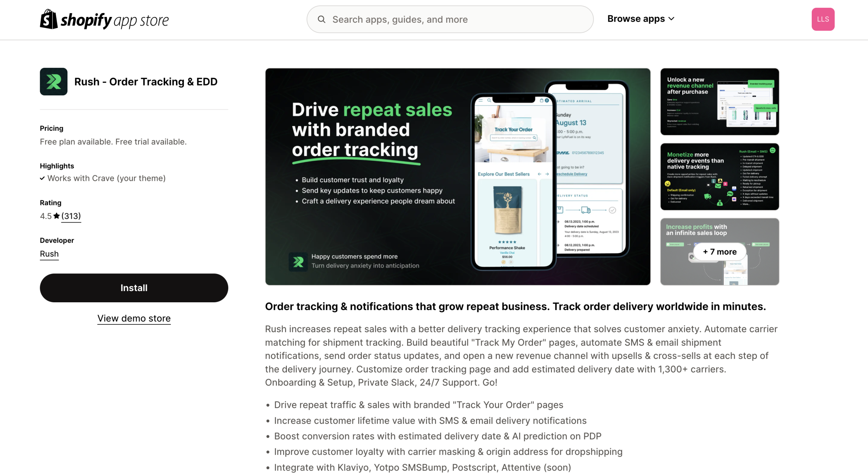Click the Rush developer link
Screen dimensions: 868x475
(48, 253)
